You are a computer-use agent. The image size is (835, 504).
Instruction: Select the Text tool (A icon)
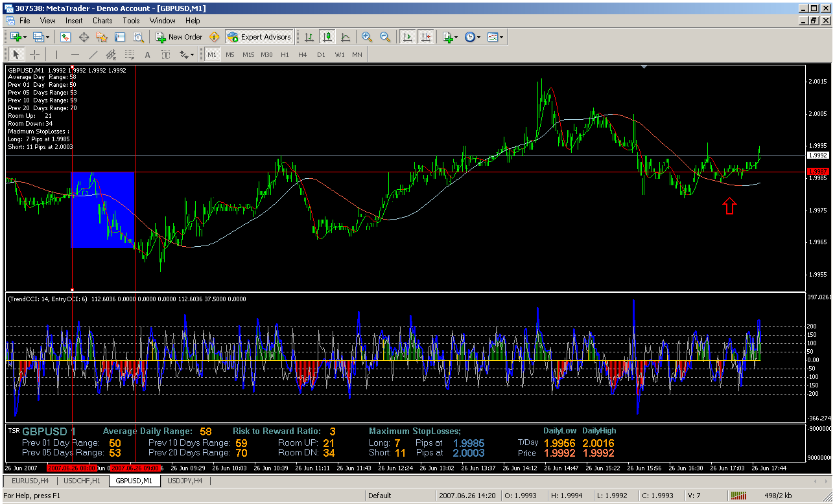(148, 55)
